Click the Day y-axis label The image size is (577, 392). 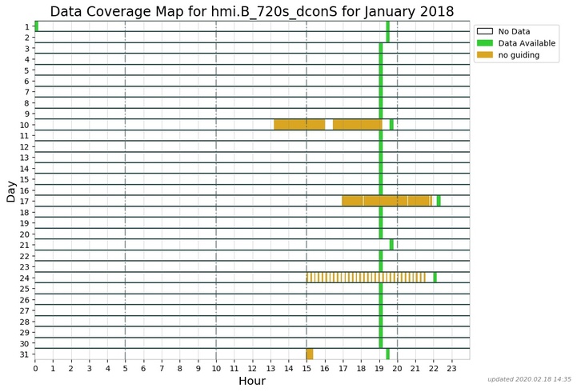pyautogui.click(x=10, y=191)
